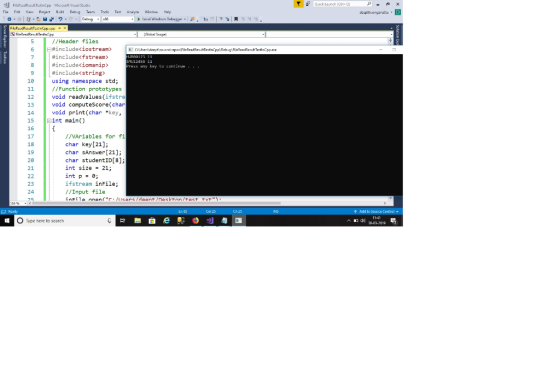Click the Open File toolbar icon
560x373 pixels.
pos(39,19)
